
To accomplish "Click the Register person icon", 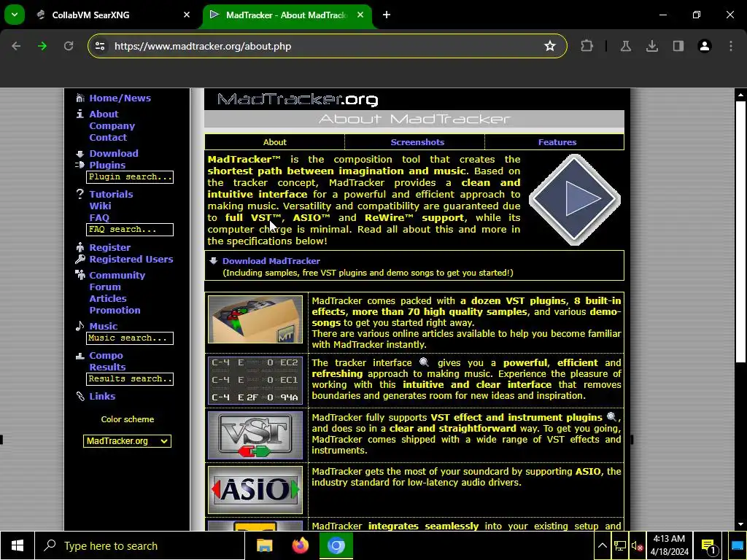I will (x=80, y=247).
